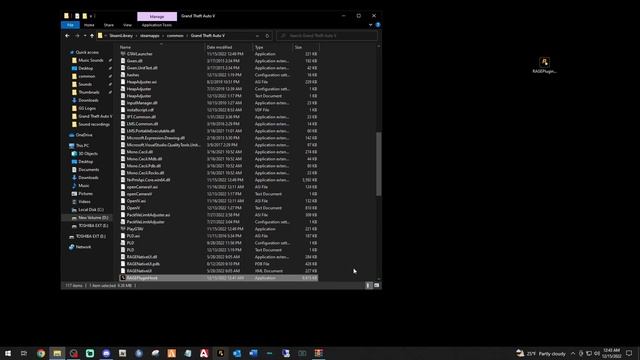The width and height of the screenshot is (640, 360).
Task: Open Thumbnails folder in sidebar
Action: pos(89,92)
